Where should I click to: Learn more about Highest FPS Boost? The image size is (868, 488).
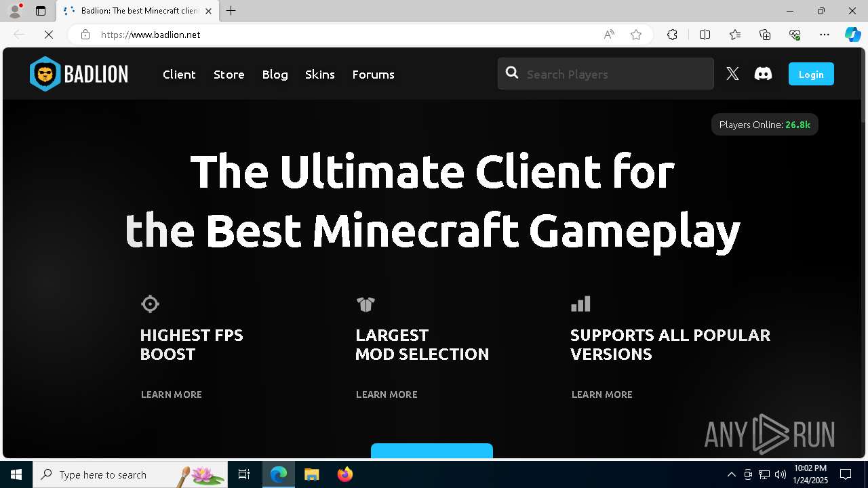point(172,394)
